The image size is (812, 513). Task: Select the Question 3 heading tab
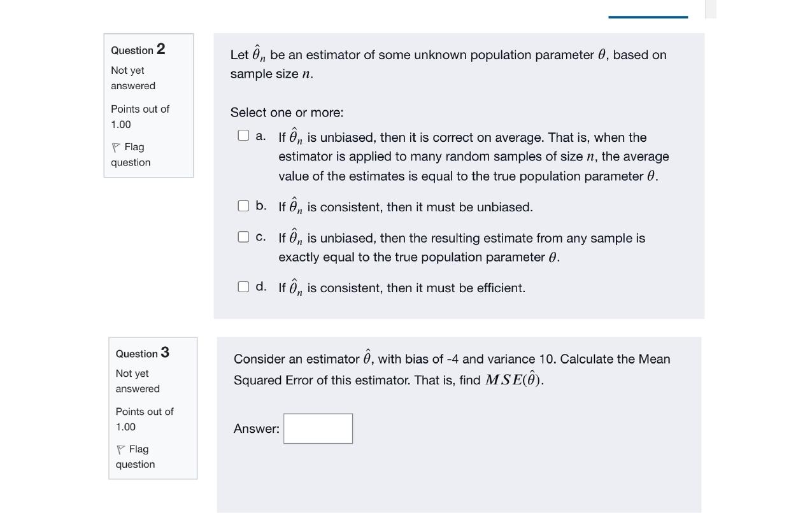[x=141, y=353]
